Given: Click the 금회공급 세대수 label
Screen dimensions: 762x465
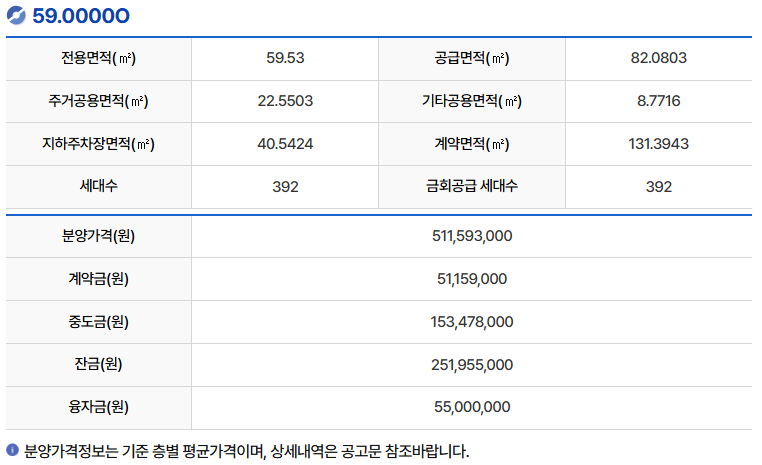Looking at the screenshot, I should pos(472,186).
